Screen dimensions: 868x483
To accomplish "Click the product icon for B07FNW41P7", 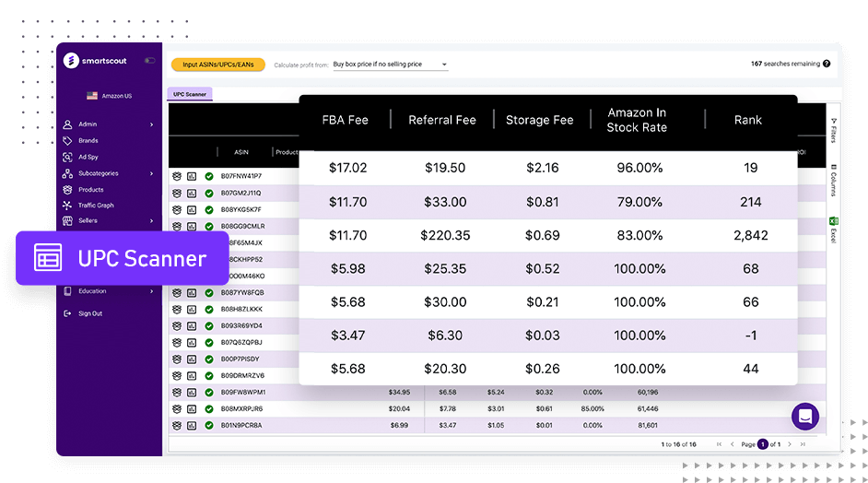I will pyautogui.click(x=177, y=176).
